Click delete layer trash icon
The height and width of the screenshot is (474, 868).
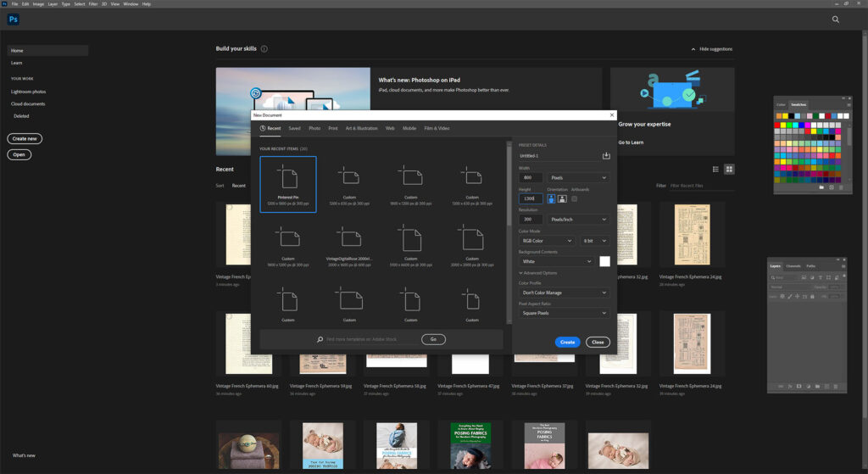[x=835, y=387]
